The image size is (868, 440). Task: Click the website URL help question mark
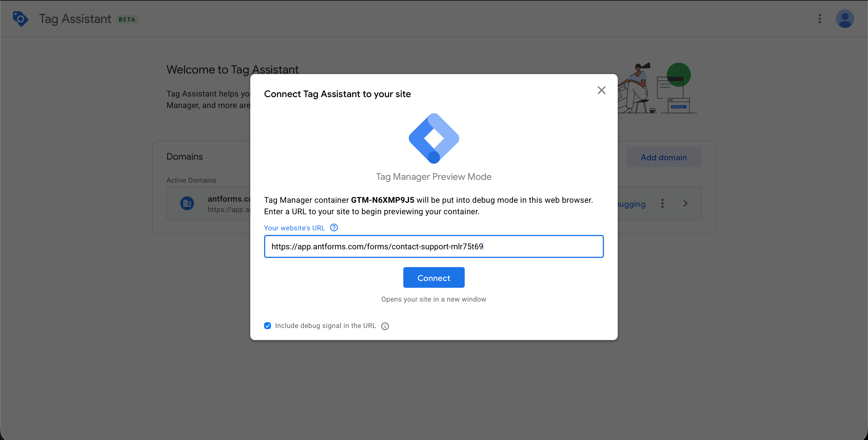[x=334, y=227]
